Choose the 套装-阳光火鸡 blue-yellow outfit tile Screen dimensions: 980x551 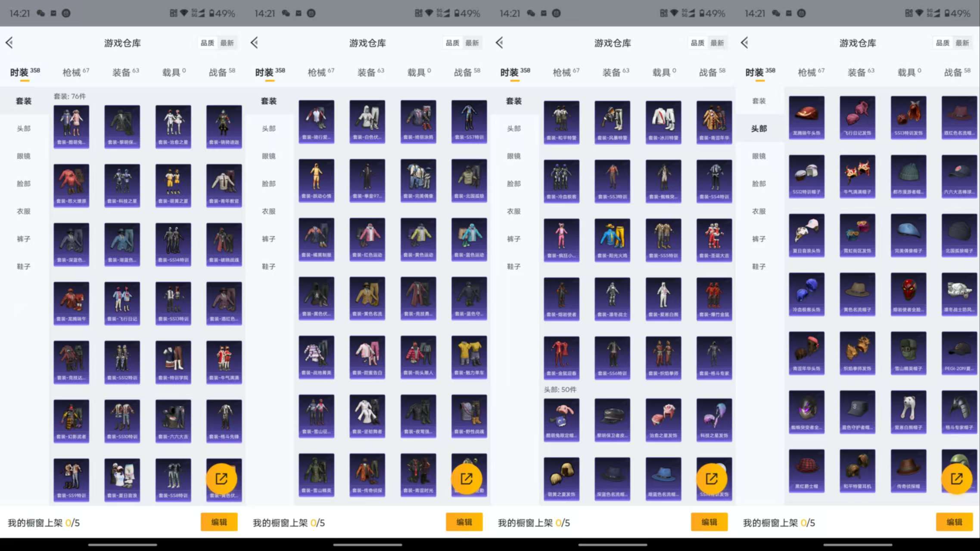coord(612,240)
